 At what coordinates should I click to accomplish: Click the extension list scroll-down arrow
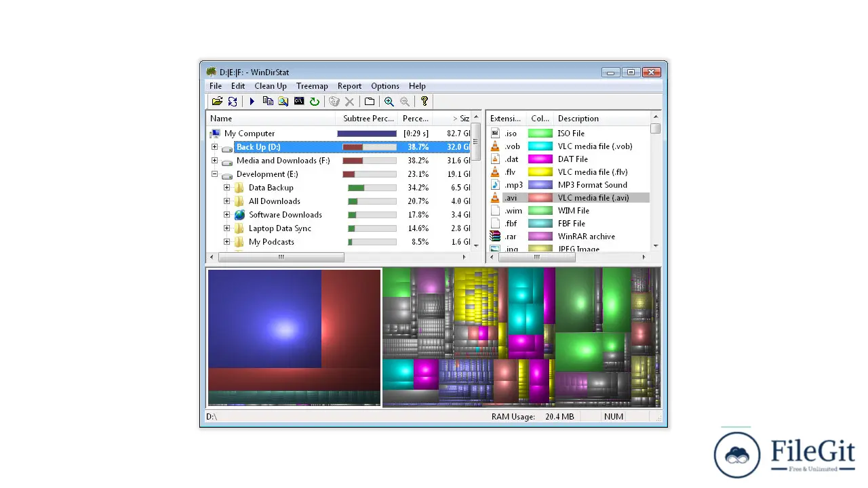(655, 245)
